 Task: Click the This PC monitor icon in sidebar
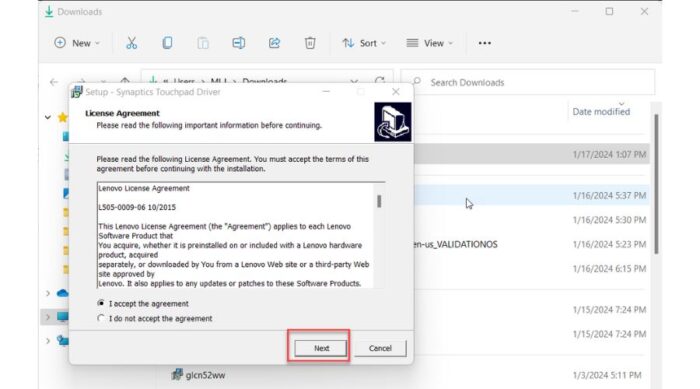[62, 317]
